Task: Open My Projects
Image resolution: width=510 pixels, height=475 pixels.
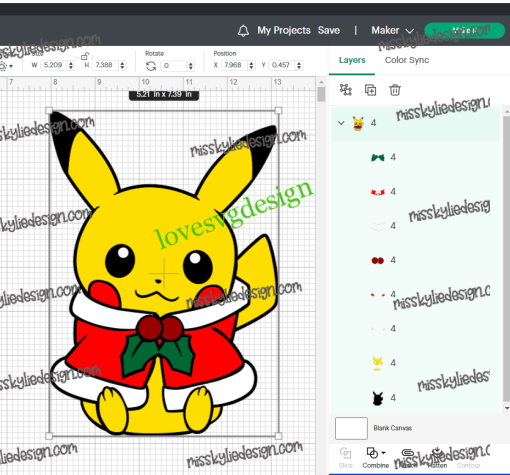Action: click(284, 30)
